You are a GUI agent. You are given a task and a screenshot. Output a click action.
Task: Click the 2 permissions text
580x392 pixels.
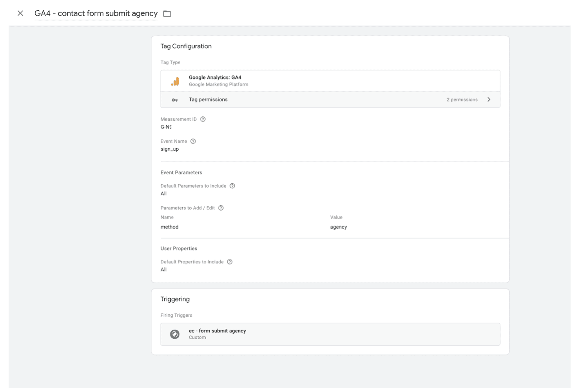(462, 100)
